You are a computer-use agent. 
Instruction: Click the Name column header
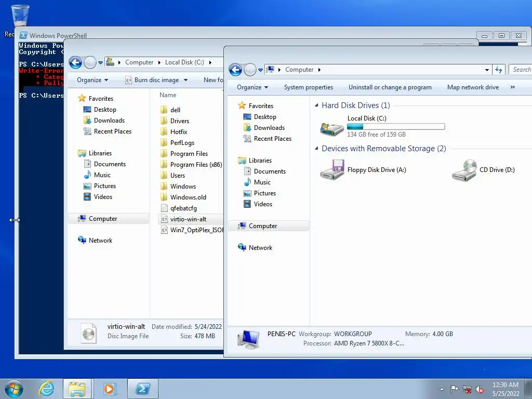coord(168,95)
